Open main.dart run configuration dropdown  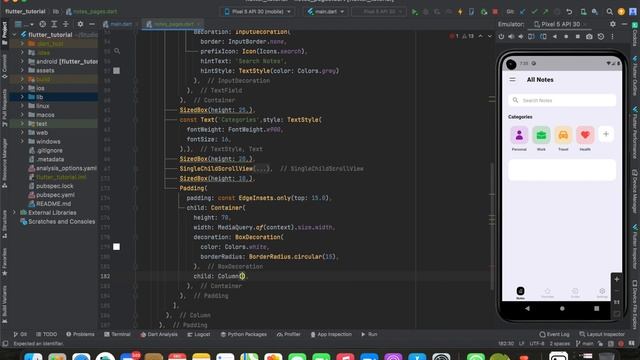pos(326,12)
